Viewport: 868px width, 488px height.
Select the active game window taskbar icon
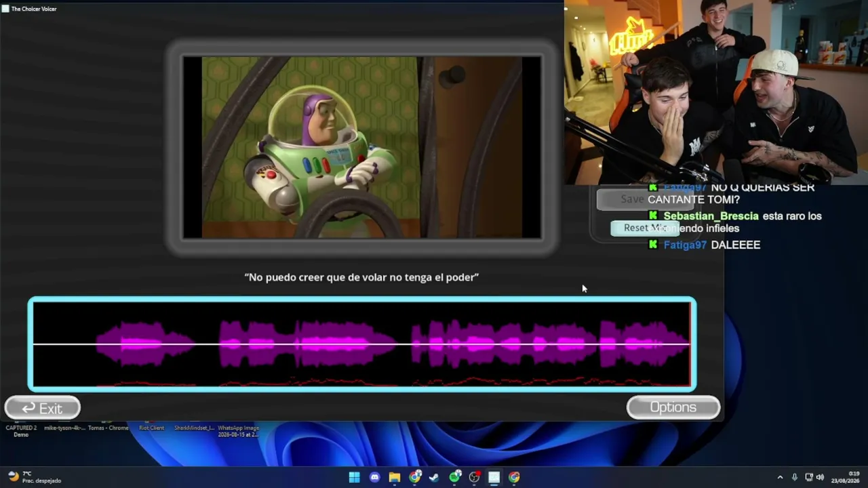(x=494, y=477)
